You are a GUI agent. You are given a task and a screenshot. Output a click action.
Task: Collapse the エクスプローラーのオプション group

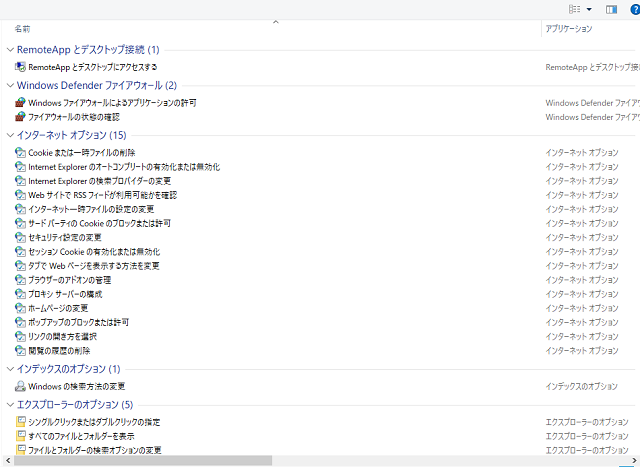click(x=10, y=405)
